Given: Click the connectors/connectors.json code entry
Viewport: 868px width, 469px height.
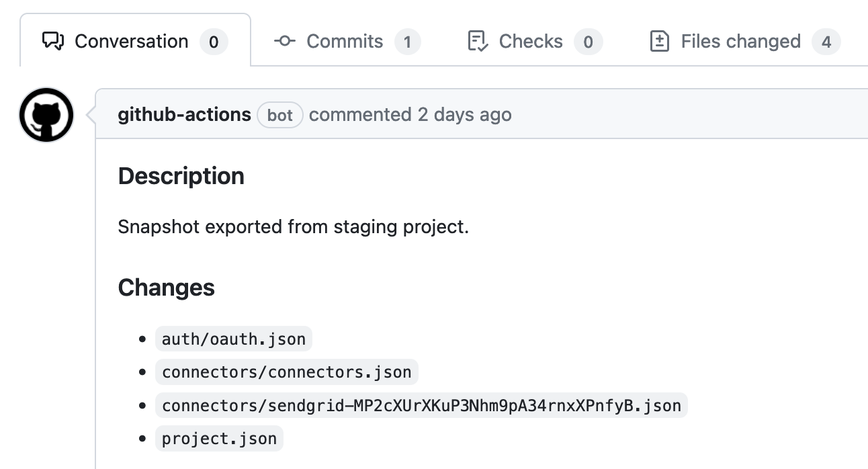Looking at the screenshot, I should point(287,372).
